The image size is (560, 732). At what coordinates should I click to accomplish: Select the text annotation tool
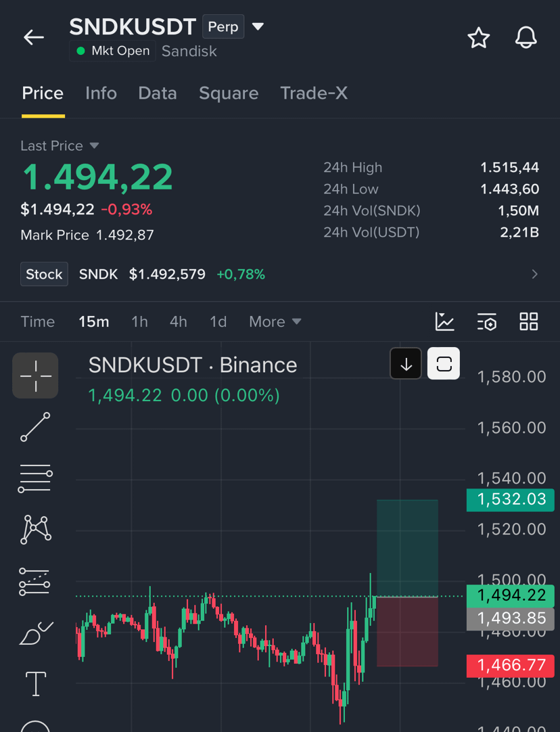tap(36, 684)
